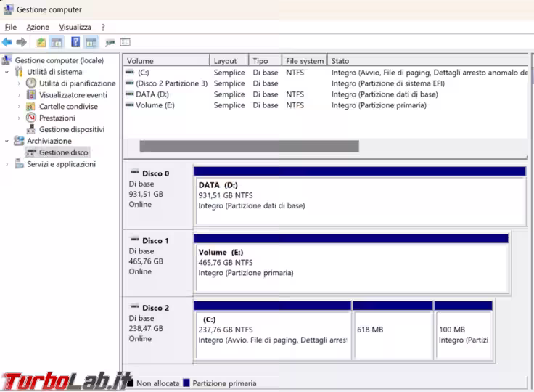Screen dimensions: 534x392
Task: Click 'Integro (Partizione dati di base)' in volume list
Action: (385, 94)
